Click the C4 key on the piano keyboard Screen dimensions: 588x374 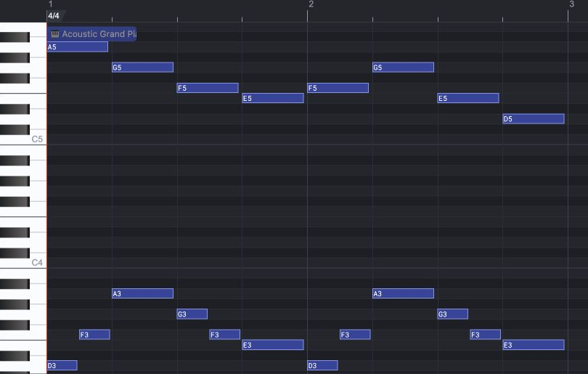point(23,263)
